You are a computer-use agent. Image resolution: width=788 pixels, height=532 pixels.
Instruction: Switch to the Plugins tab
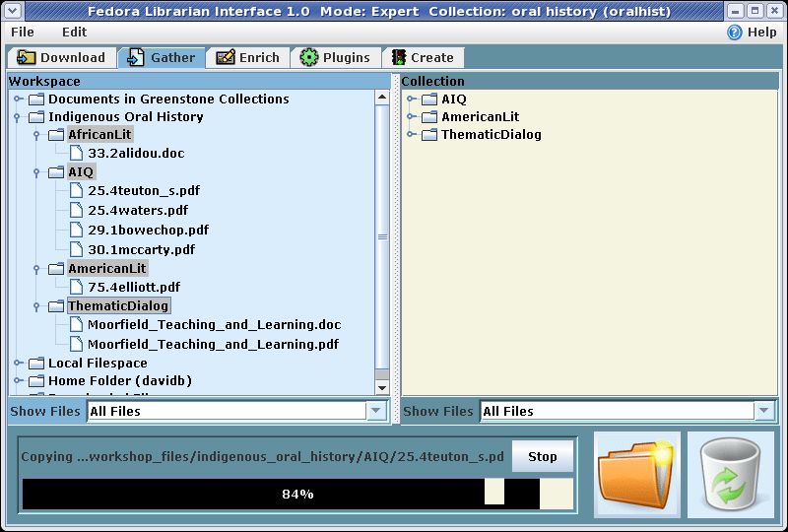(335, 57)
